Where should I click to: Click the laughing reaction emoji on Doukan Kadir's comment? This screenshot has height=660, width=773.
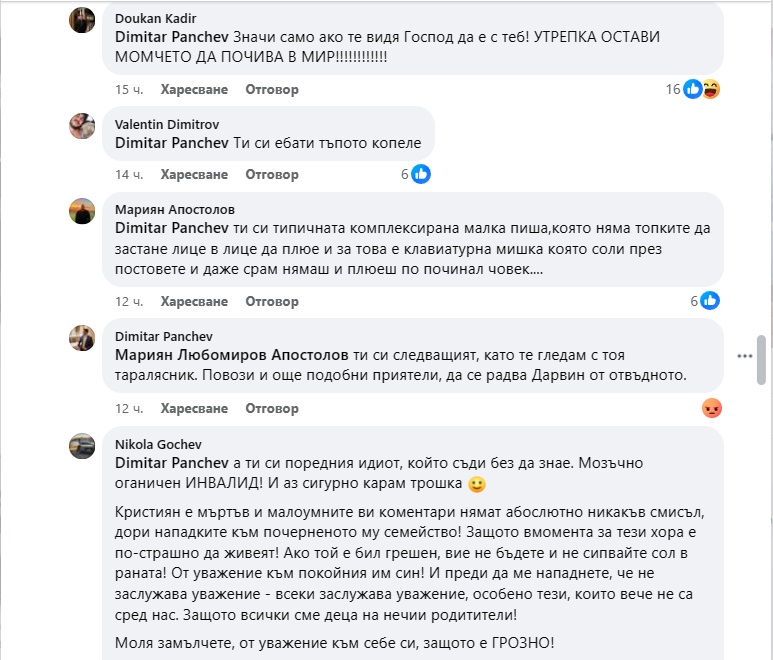(x=711, y=90)
